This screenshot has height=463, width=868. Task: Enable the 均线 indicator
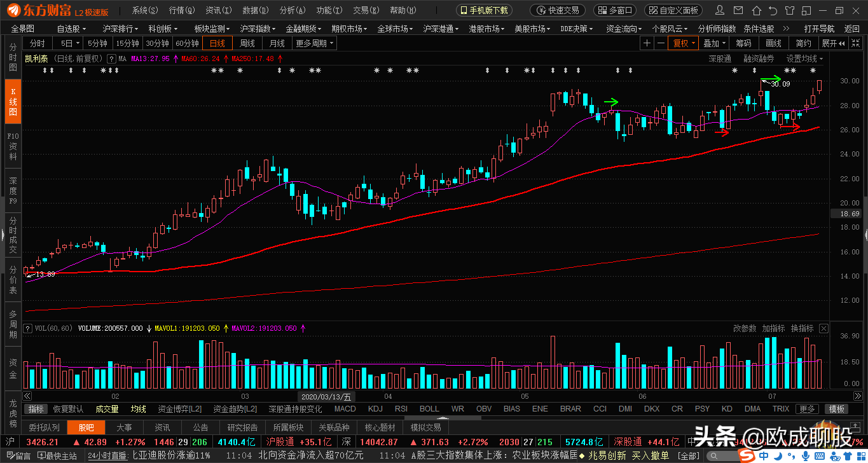tap(138, 409)
